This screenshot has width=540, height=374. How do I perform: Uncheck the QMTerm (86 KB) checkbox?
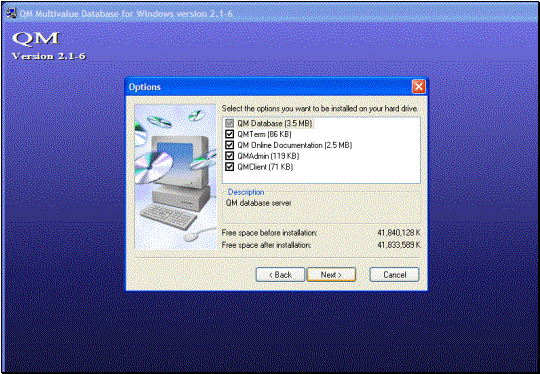click(230, 134)
